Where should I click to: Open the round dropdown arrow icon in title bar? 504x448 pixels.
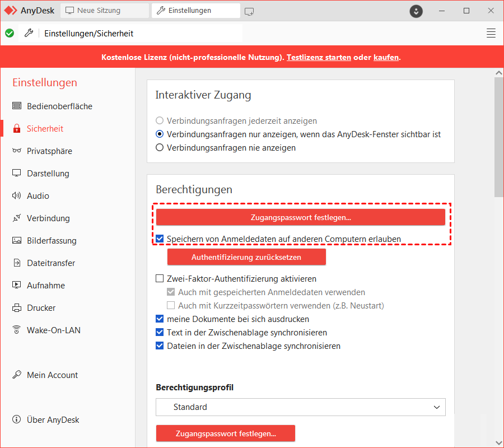(x=416, y=11)
